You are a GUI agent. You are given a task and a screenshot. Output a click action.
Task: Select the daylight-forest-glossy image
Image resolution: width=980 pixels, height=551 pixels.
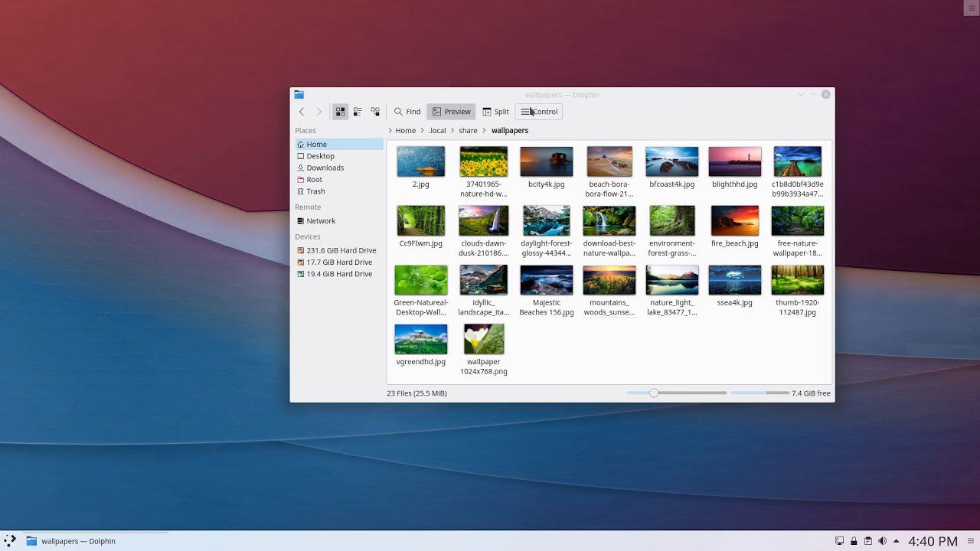point(547,220)
